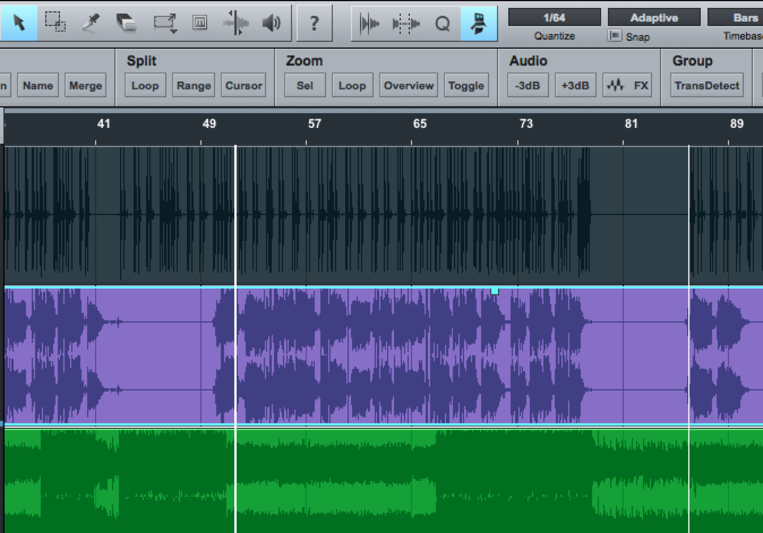Open the Bars timebase dropdown
Image resolution: width=763 pixels, height=533 pixels.
click(x=735, y=18)
